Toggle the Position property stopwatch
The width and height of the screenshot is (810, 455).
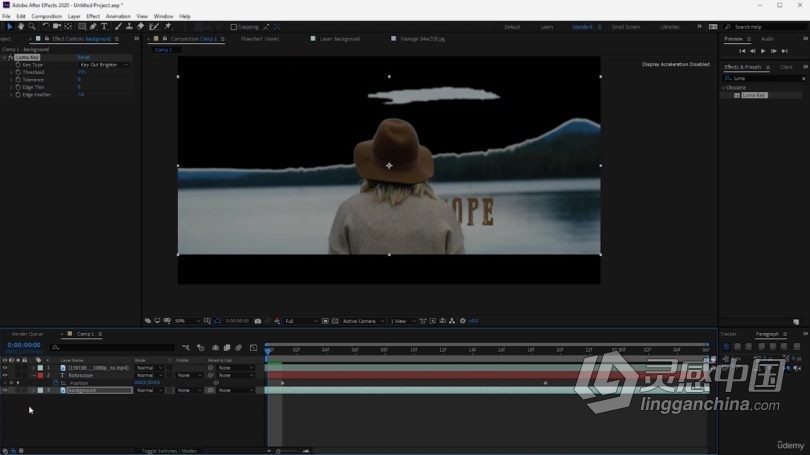coord(56,383)
